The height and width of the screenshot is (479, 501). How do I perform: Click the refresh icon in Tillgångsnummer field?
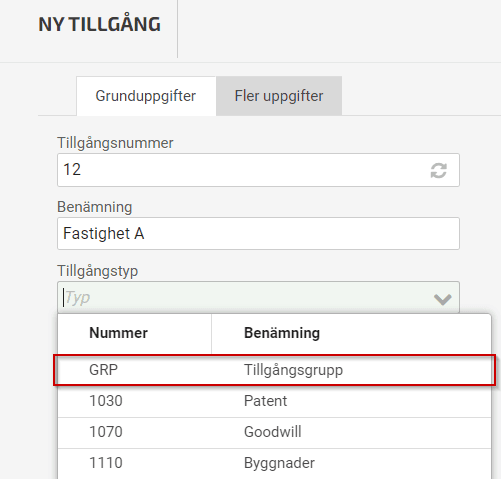(438, 170)
